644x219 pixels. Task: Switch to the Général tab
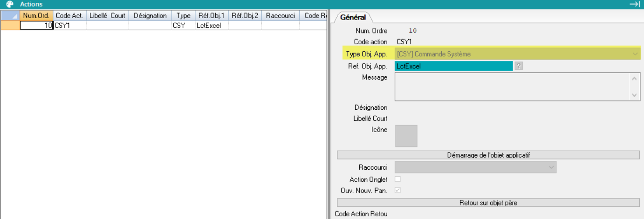point(353,18)
